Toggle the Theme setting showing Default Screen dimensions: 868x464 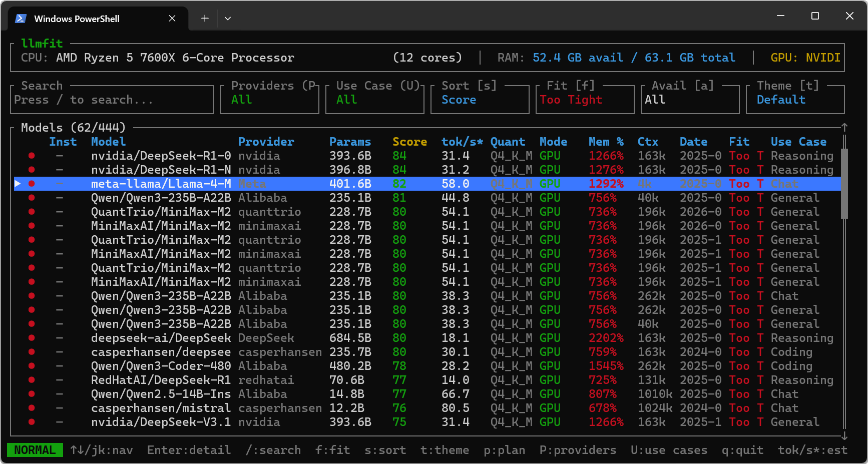795,100
